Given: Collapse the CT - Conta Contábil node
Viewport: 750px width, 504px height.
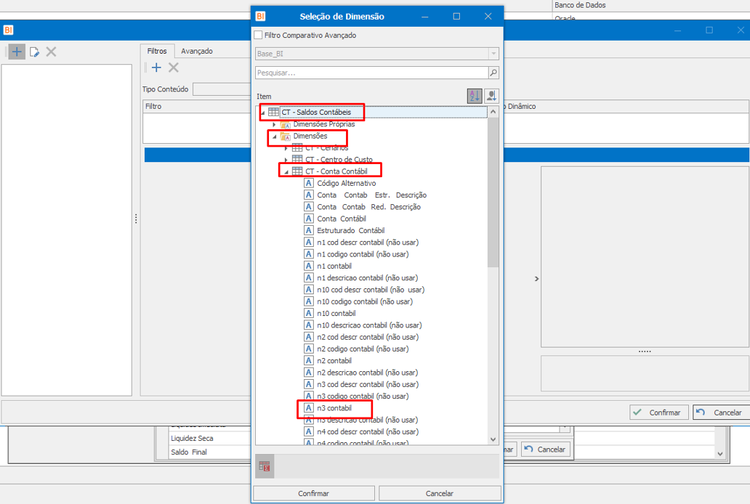Looking at the screenshot, I should (x=286, y=172).
